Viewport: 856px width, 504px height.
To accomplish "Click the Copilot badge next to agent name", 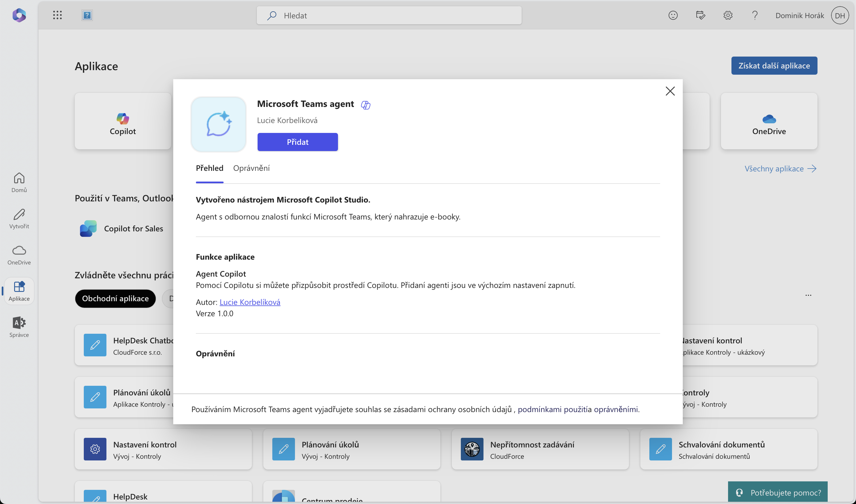I will point(366,105).
